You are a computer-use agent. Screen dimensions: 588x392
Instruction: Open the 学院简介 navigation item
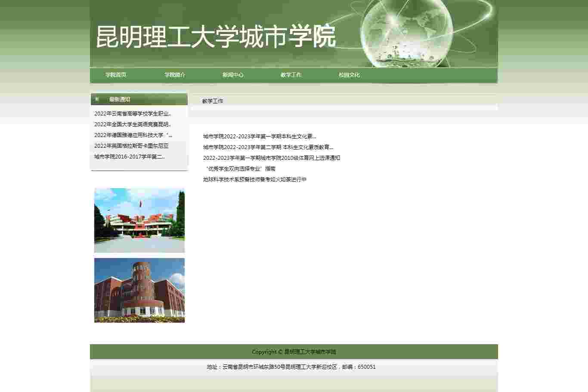pyautogui.click(x=175, y=75)
